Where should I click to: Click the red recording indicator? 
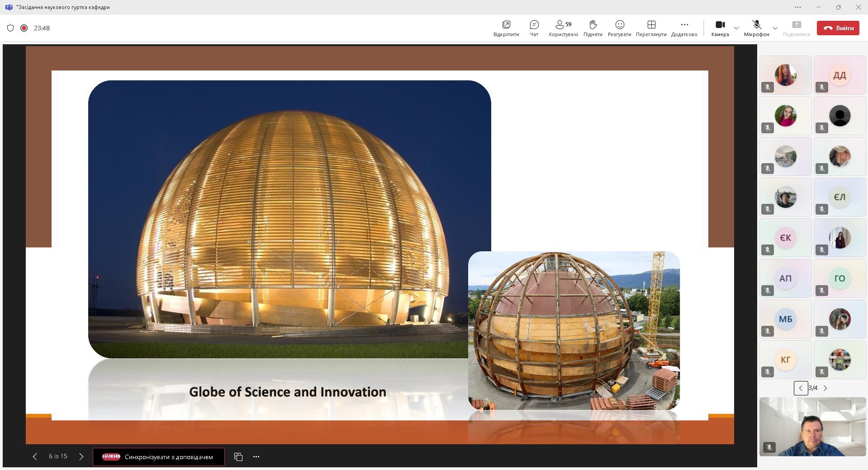(24, 28)
